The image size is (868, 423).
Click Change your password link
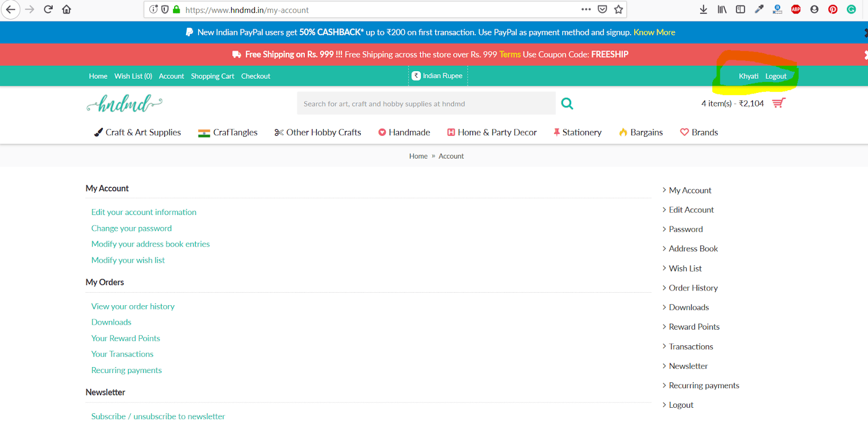click(131, 229)
